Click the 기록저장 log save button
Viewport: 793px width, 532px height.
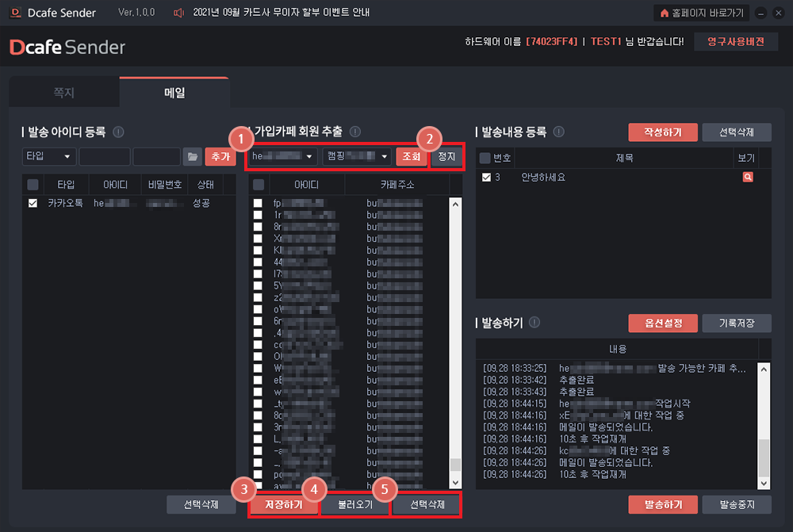click(737, 323)
